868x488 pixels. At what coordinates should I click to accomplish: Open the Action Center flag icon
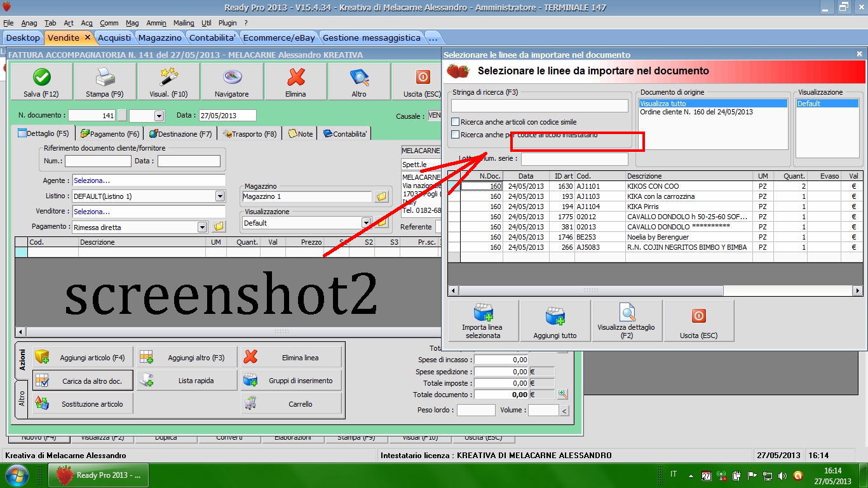(x=752, y=475)
